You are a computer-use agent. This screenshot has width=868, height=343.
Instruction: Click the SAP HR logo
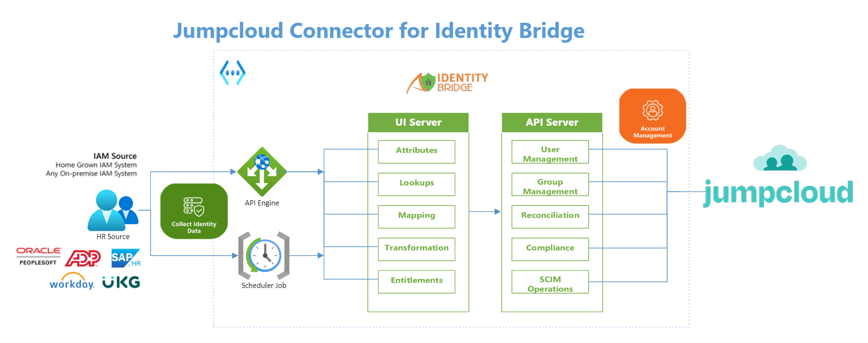tap(126, 258)
